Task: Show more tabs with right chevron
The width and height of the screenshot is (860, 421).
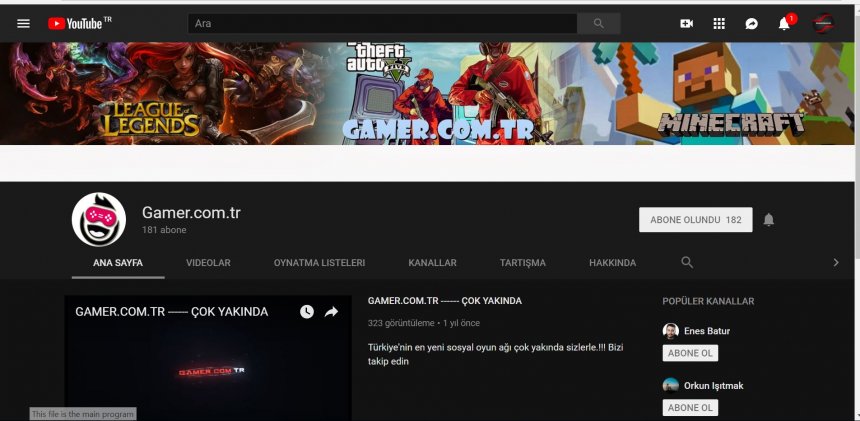Action: coord(836,263)
